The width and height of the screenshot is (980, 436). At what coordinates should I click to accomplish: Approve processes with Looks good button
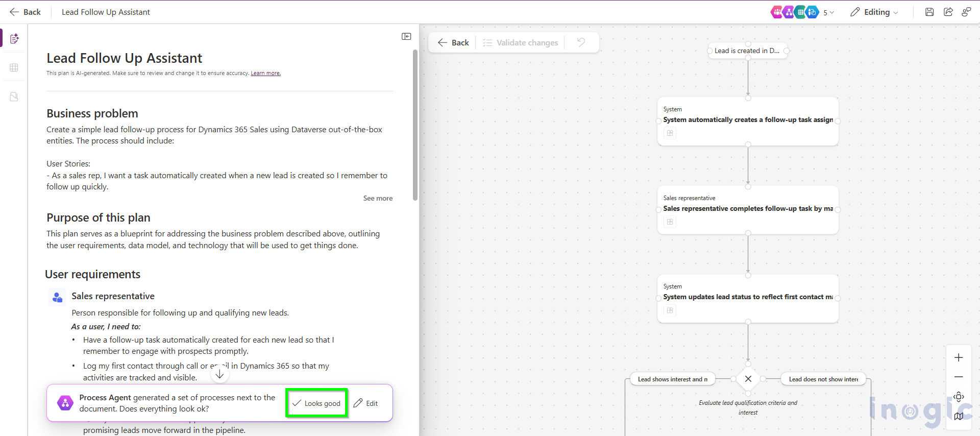[316, 403]
